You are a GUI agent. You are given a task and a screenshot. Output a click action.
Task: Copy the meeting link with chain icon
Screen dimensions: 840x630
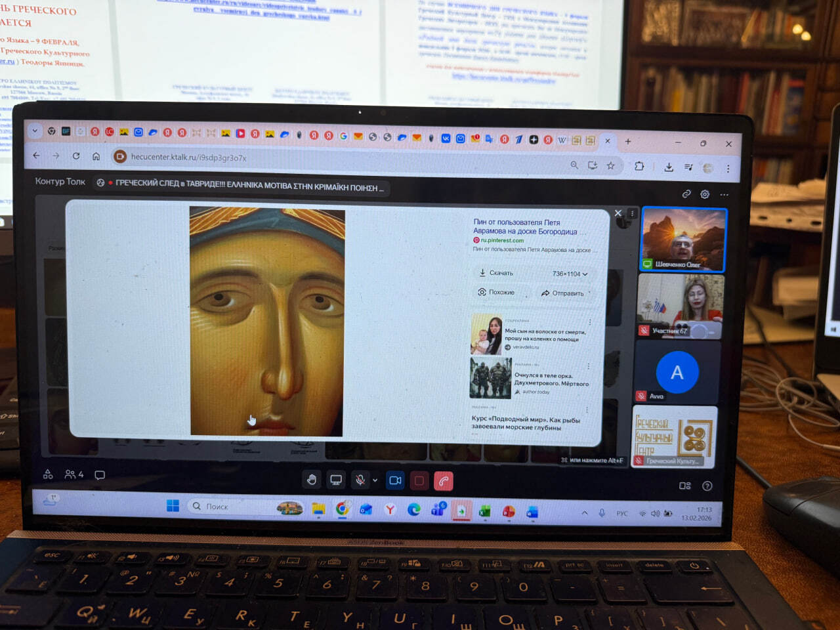click(x=686, y=194)
